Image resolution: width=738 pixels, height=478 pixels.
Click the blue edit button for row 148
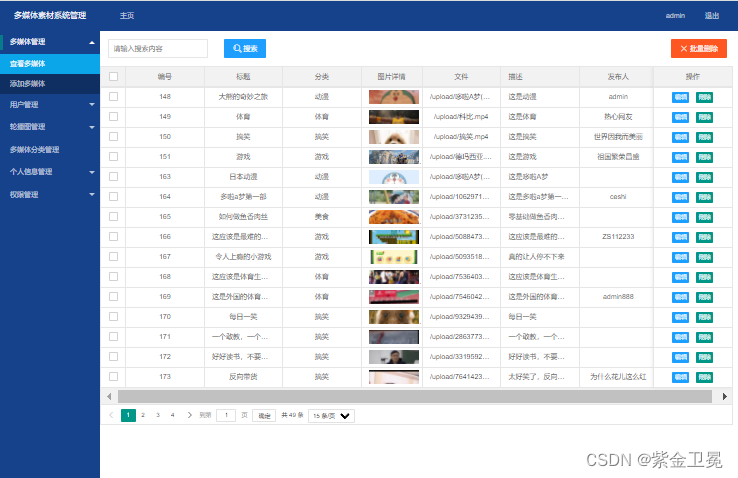(680, 97)
